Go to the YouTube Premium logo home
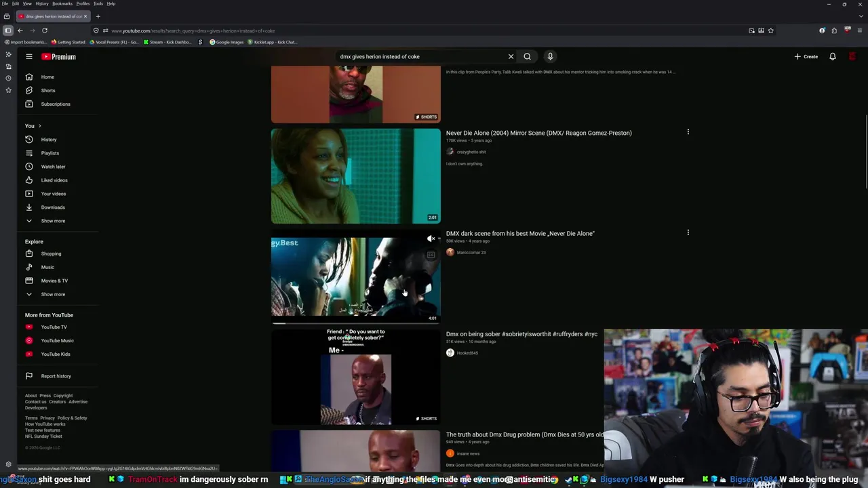Image resolution: width=868 pixels, height=488 pixels. tap(58, 57)
